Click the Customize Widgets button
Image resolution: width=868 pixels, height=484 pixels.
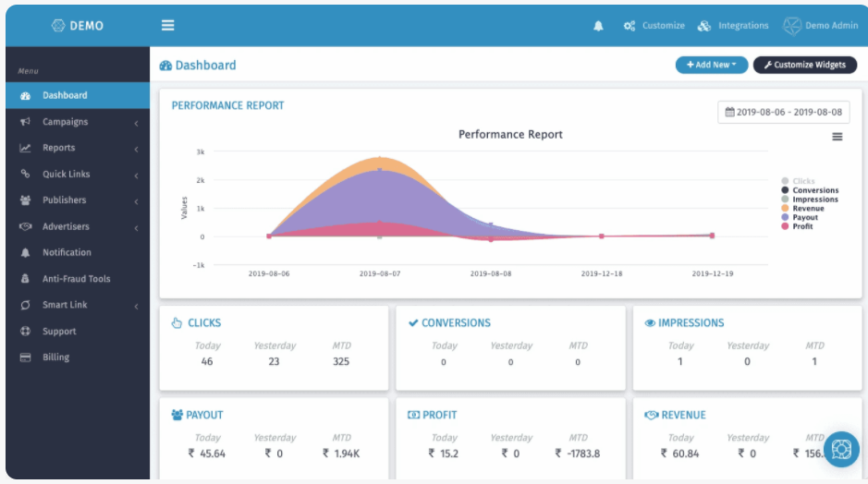[804, 65]
